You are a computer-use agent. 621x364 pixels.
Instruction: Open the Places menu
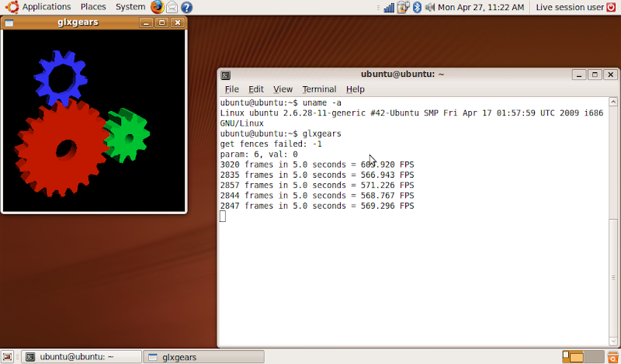tap(93, 7)
